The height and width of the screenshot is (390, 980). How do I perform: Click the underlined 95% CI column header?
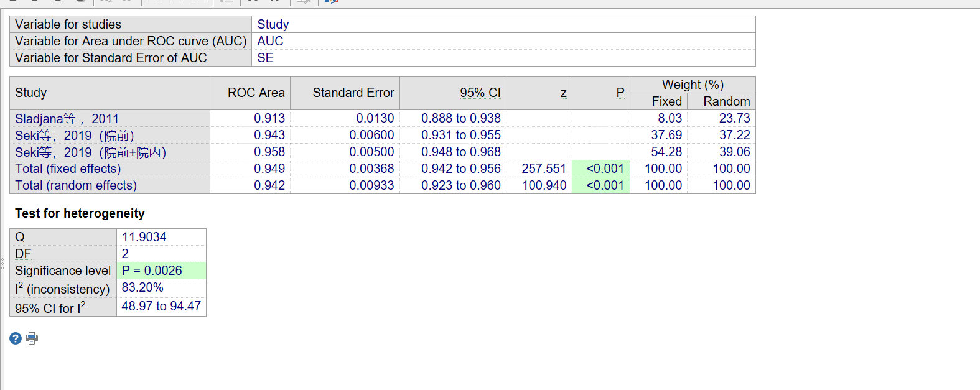pyautogui.click(x=480, y=93)
